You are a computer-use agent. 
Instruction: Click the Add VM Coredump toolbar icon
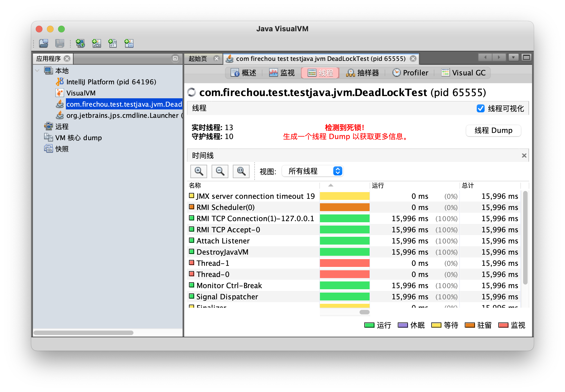pyautogui.click(x=112, y=44)
